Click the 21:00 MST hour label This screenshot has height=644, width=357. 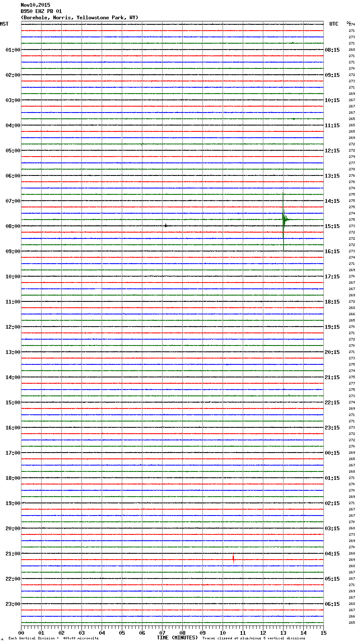click(13, 553)
